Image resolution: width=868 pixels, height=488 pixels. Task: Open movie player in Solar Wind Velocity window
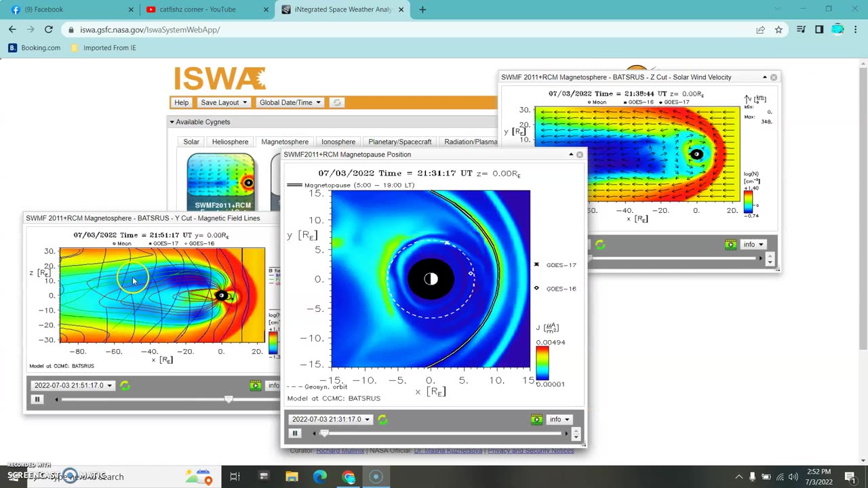pyautogui.click(x=730, y=245)
